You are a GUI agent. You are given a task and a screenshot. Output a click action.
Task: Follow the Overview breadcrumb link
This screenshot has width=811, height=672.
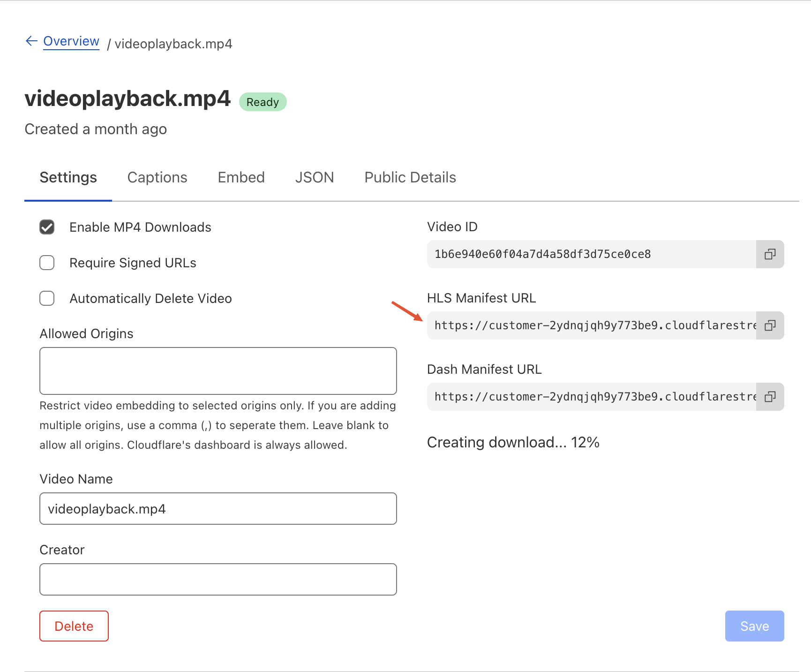71,41
